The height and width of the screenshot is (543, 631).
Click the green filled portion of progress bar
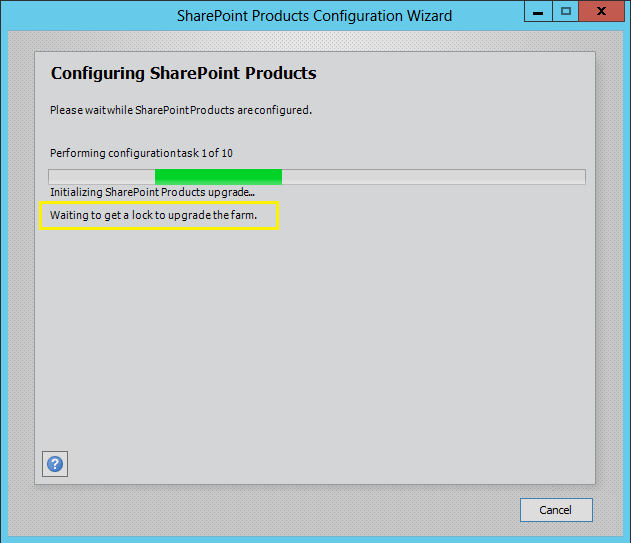(x=218, y=177)
